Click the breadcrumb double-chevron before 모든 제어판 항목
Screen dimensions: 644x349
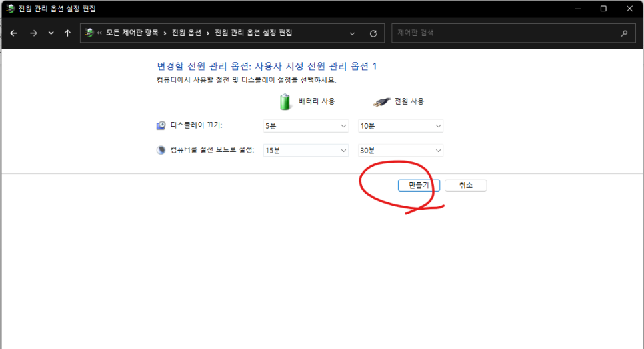click(99, 33)
